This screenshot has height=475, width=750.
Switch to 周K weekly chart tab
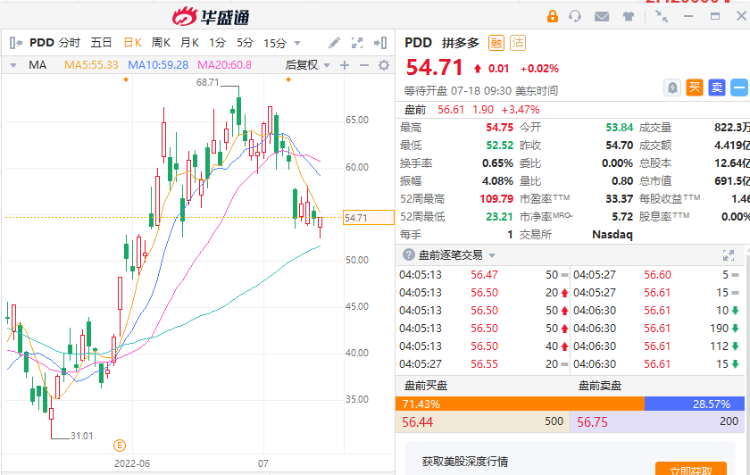[160, 43]
